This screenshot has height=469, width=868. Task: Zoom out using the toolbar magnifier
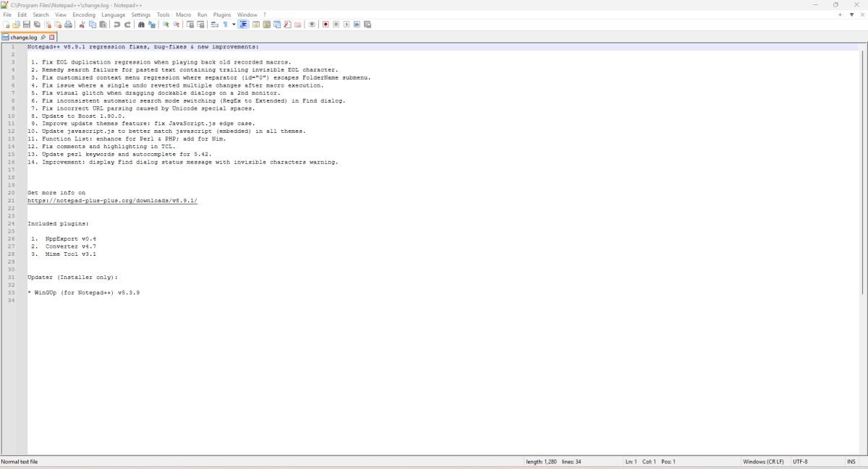[176, 24]
